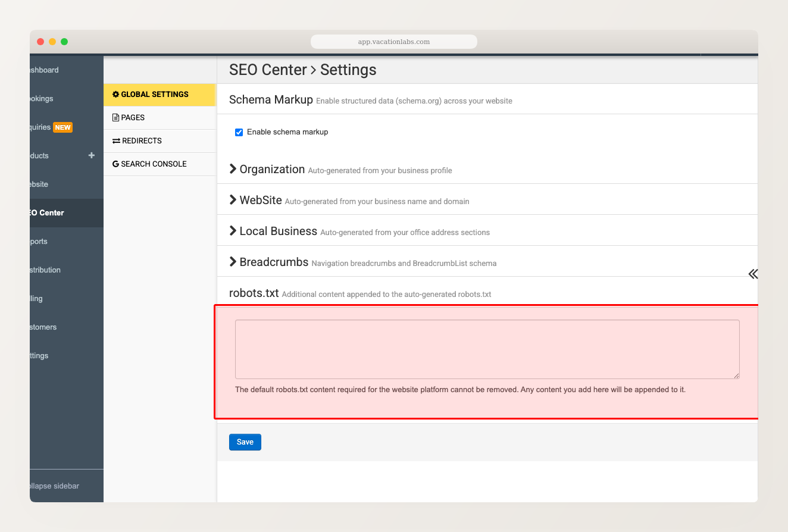Click the gear icon beside Global Settings
This screenshot has height=532, width=788.
[x=115, y=95]
